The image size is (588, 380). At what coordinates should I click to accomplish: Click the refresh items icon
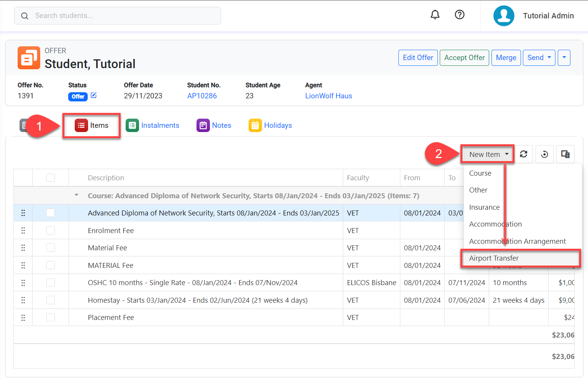click(524, 154)
